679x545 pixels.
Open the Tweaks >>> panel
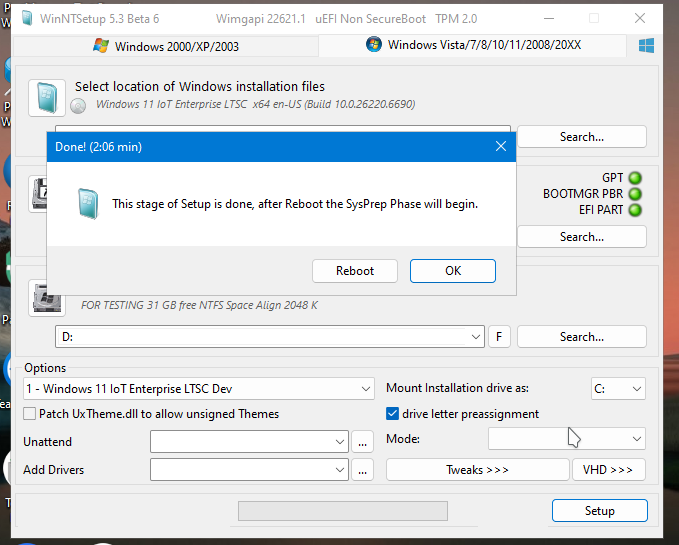(x=478, y=470)
